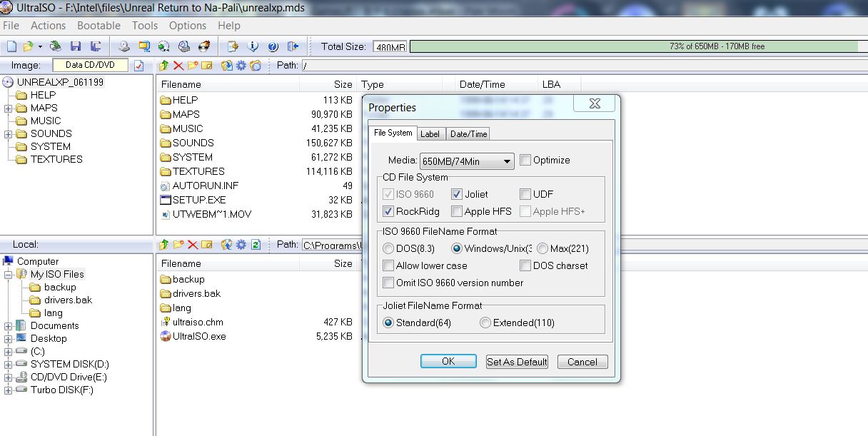Collapse the My ISO Files tree node
This screenshot has height=436, width=868.
(x=8, y=275)
